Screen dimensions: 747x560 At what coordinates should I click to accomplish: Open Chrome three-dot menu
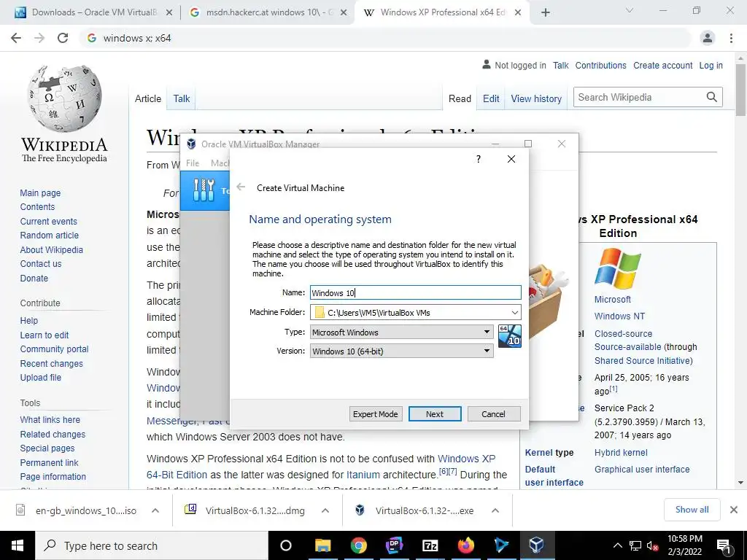pos(731,38)
